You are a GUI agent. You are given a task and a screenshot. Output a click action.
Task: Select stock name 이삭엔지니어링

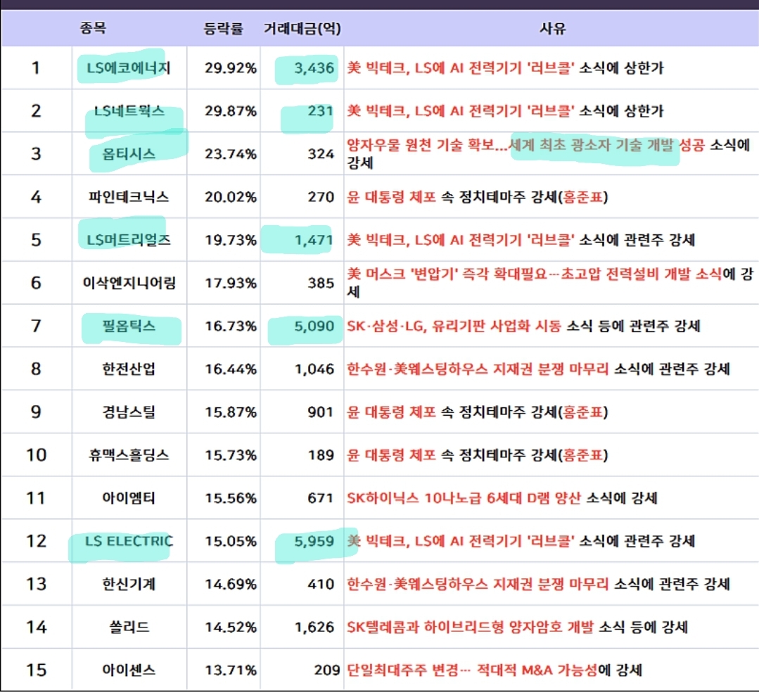(x=129, y=283)
